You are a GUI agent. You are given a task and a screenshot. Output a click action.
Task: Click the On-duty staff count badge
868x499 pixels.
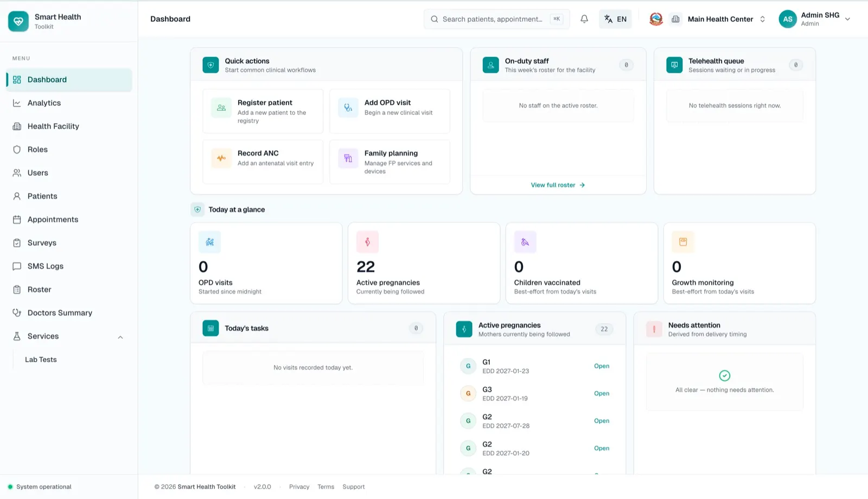coord(626,65)
